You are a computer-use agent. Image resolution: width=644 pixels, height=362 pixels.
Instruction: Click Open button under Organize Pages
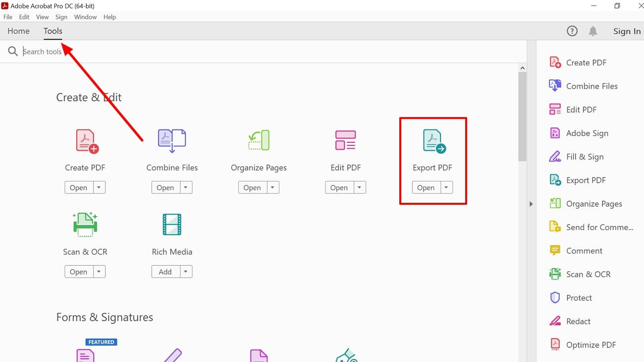252,187
